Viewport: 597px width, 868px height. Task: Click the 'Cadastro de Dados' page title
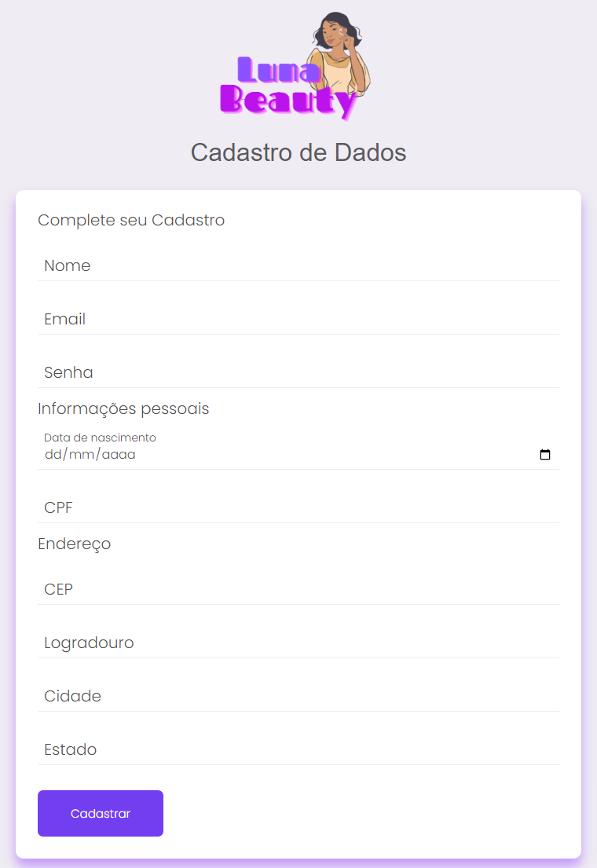[x=298, y=152]
